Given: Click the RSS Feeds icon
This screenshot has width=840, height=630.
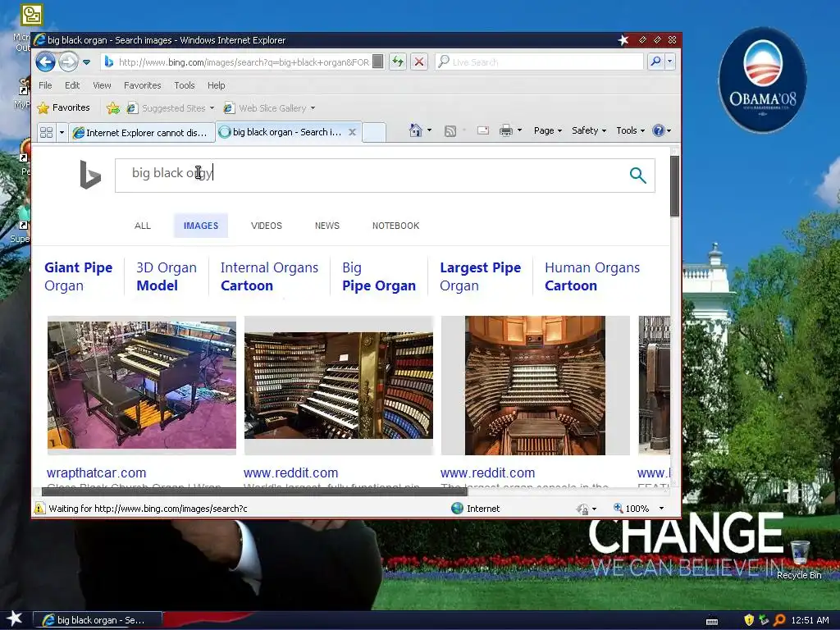Looking at the screenshot, I should pyautogui.click(x=450, y=130).
